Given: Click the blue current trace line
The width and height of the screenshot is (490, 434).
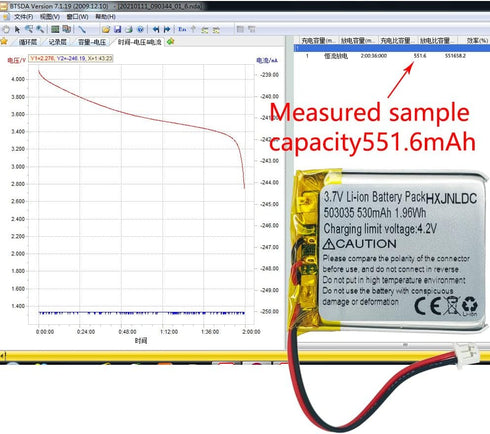Looking at the screenshot, I should point(142,313).
